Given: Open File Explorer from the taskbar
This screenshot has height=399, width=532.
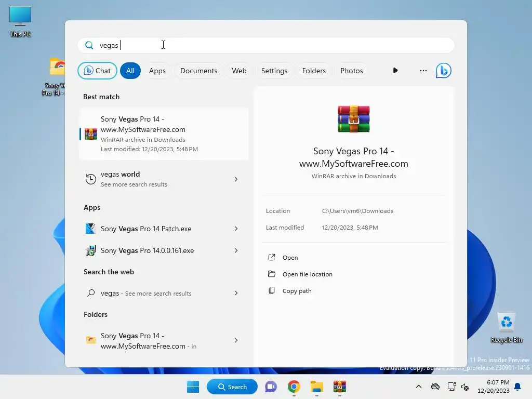Looking at the screenshot, I should click(316, 387).
